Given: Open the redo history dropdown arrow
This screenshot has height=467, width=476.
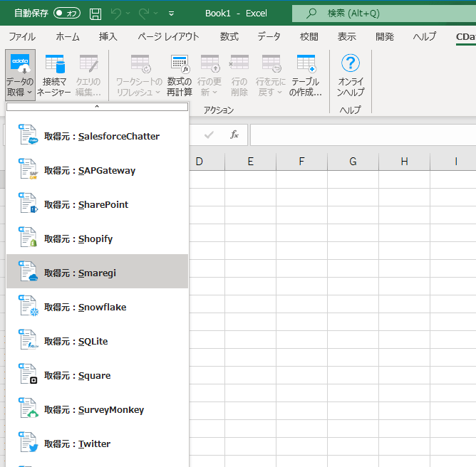Looking at the screenshot, I should coord(156,14).
